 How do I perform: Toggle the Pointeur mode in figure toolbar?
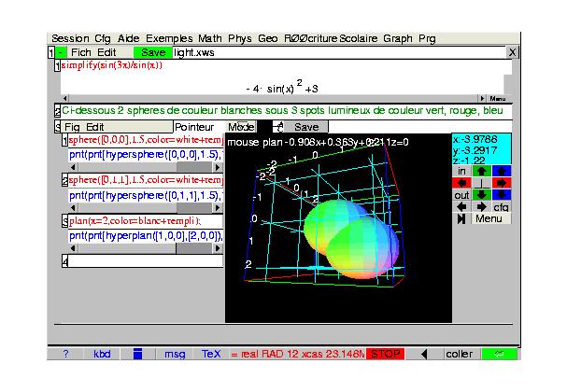click(194, 127)
